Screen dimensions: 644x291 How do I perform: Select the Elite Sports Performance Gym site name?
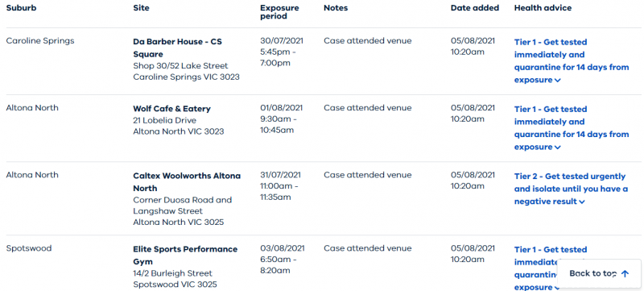click(185, 256)
